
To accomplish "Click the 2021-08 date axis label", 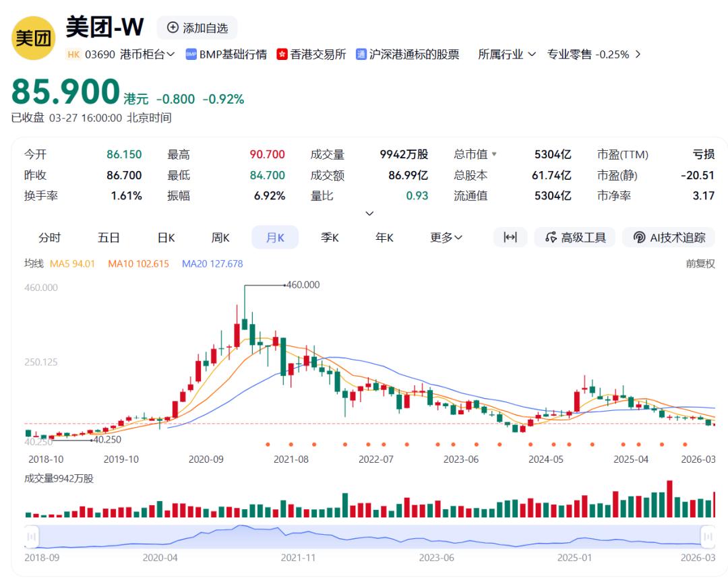I will (291, 459).
